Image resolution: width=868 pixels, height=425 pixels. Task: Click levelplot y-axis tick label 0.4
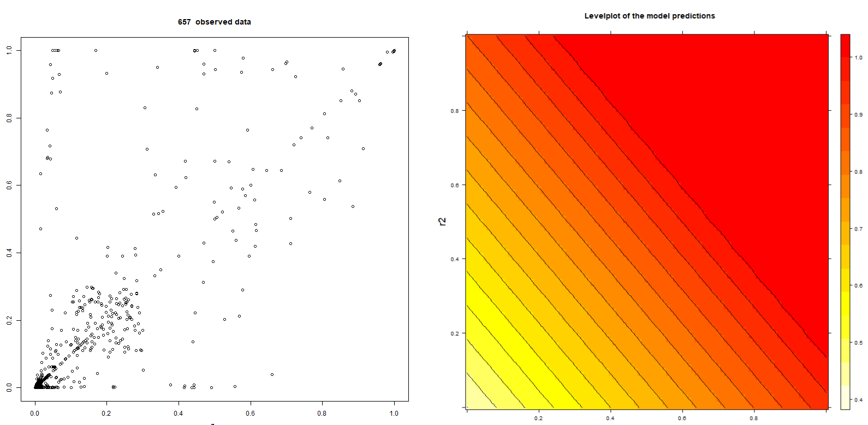454,259
